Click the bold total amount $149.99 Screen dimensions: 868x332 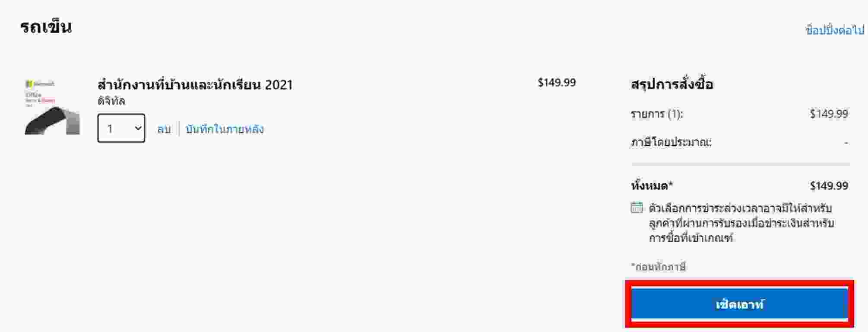[x=829, y=186]
